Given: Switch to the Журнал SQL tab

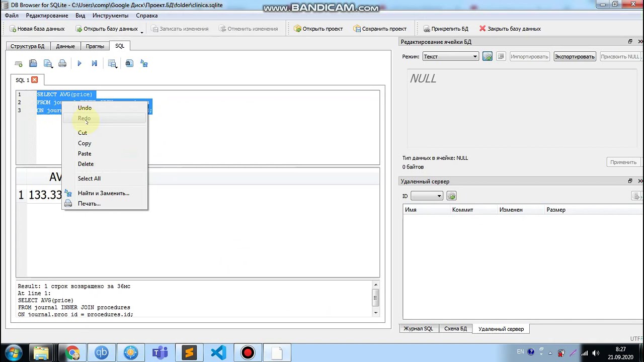Looking at the screenshot, I should pyautogui.click(x=418, y=329).
